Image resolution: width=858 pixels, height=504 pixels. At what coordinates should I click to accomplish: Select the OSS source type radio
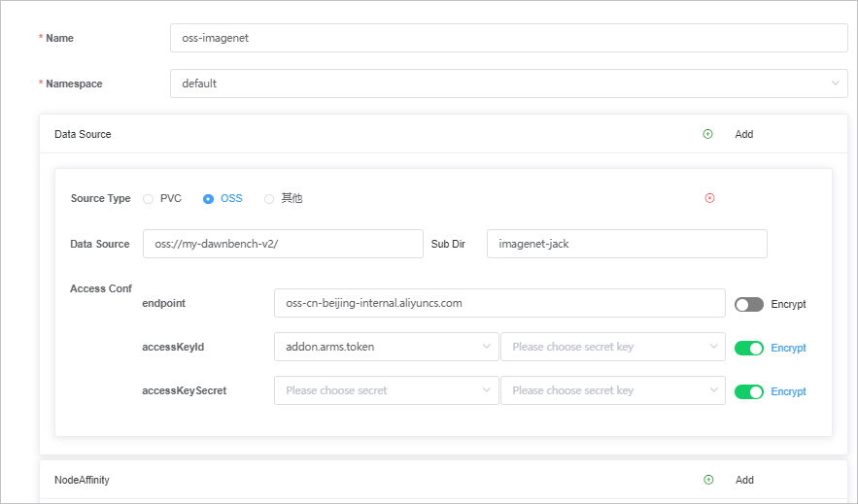pos(208,198)
